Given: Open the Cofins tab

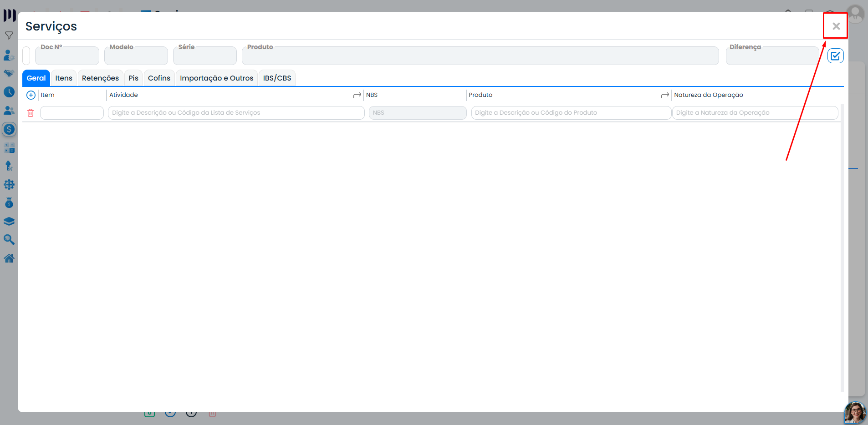Looking at the screenshot, I should 159,78.
